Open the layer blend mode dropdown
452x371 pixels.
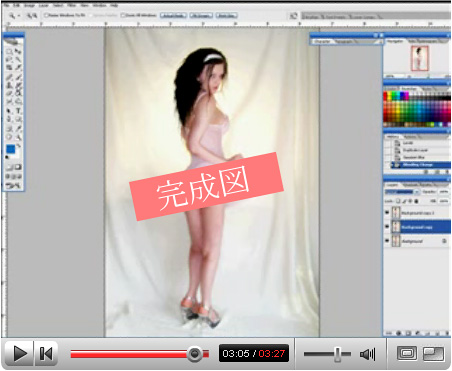(402, 192)
